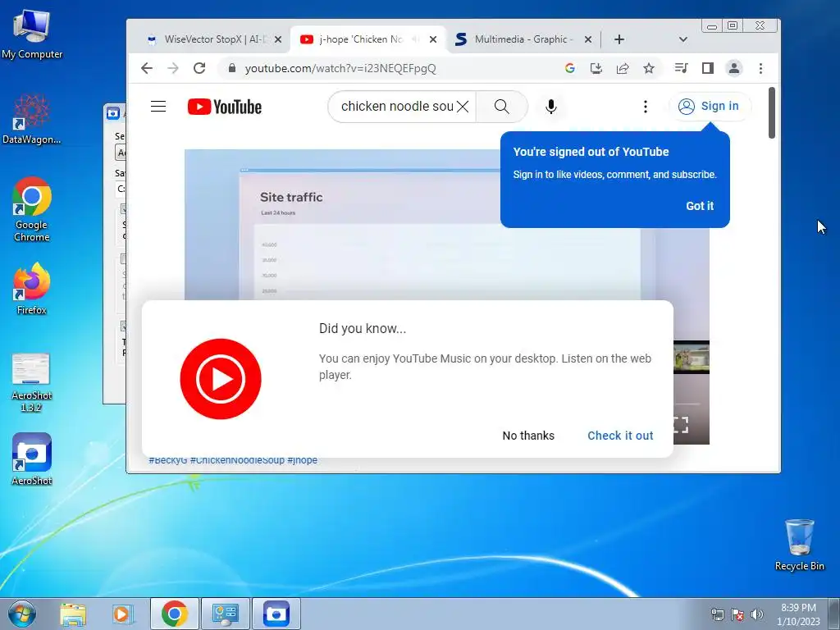Open Chrome profile avatar
840x630 pixels.
[x=734, y=68]
